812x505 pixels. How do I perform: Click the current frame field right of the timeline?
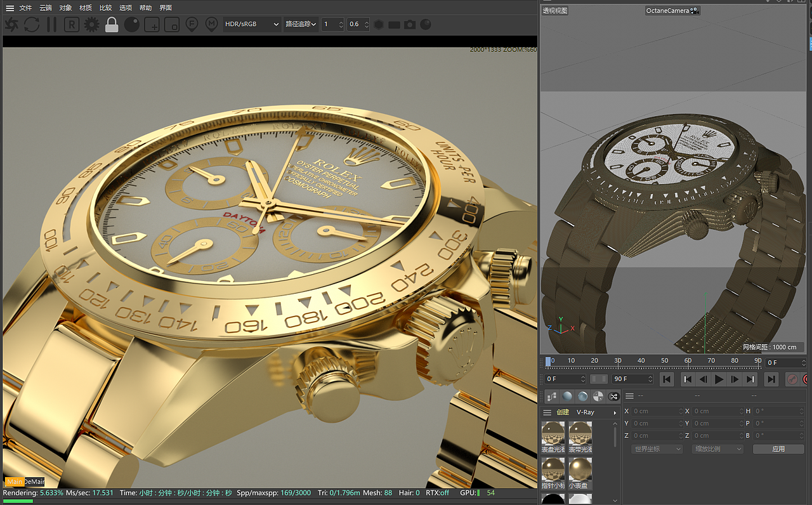785,363
